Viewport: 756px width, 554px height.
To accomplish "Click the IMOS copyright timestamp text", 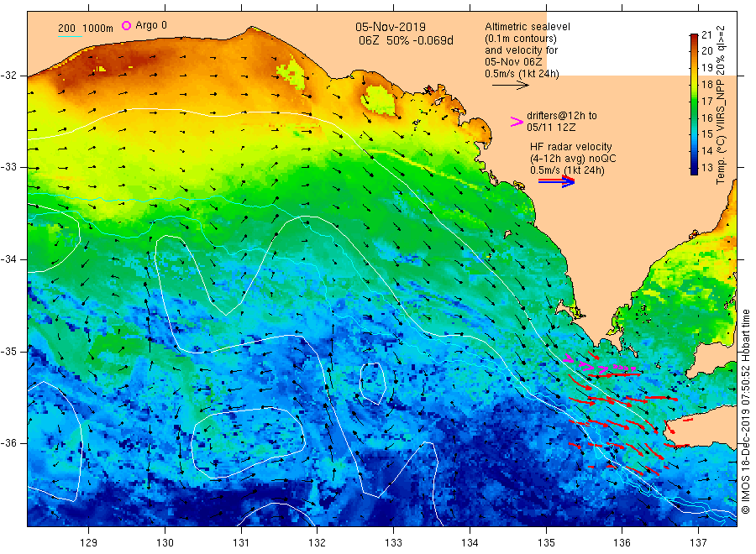I will pos(745,412).
